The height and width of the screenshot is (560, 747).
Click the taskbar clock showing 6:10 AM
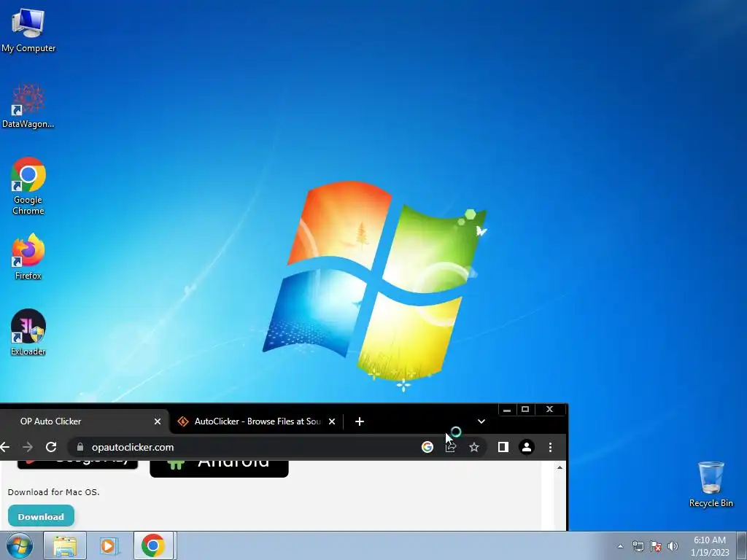click(x=710, y=546)
